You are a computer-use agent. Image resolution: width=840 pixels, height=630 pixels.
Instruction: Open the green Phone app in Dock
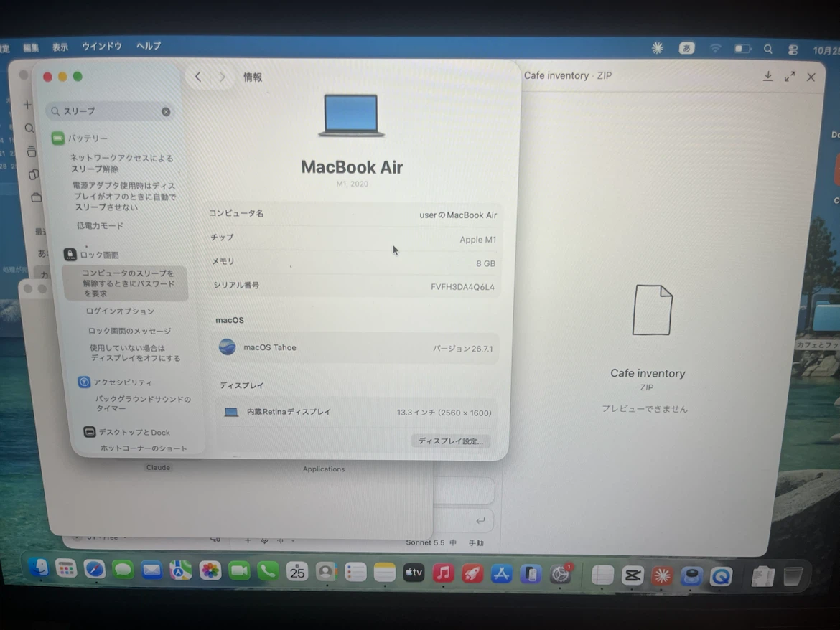tap(268, 572)
